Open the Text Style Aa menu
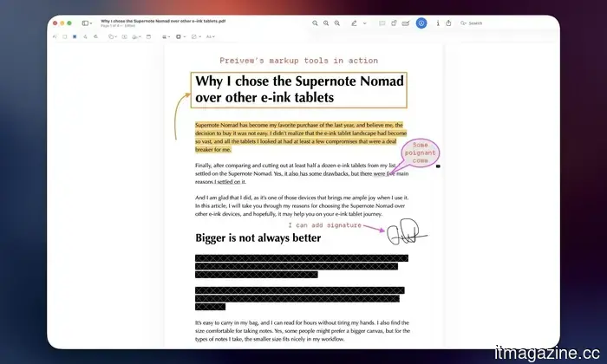607x364 pixels. pyautogui.click(x=210, y=36)
